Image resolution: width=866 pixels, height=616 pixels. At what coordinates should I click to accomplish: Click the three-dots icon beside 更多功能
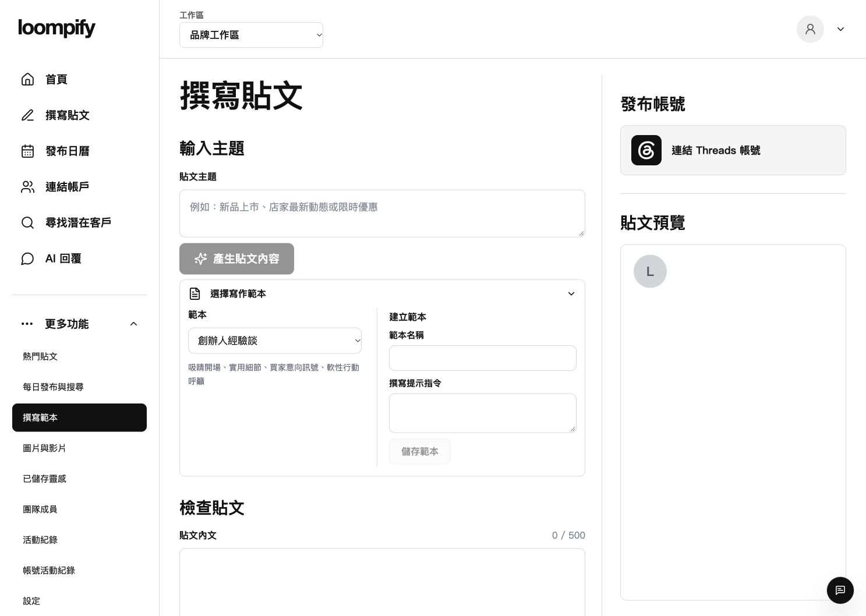[27, 324]
